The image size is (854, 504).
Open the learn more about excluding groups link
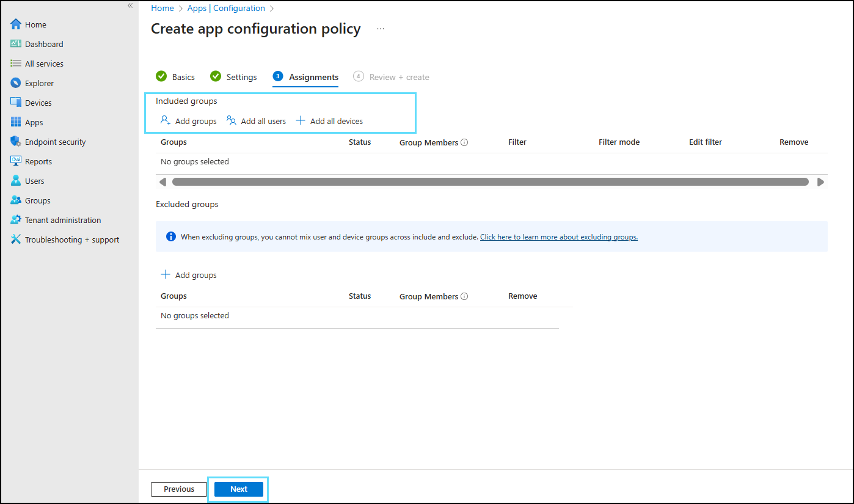coord(558,237)
